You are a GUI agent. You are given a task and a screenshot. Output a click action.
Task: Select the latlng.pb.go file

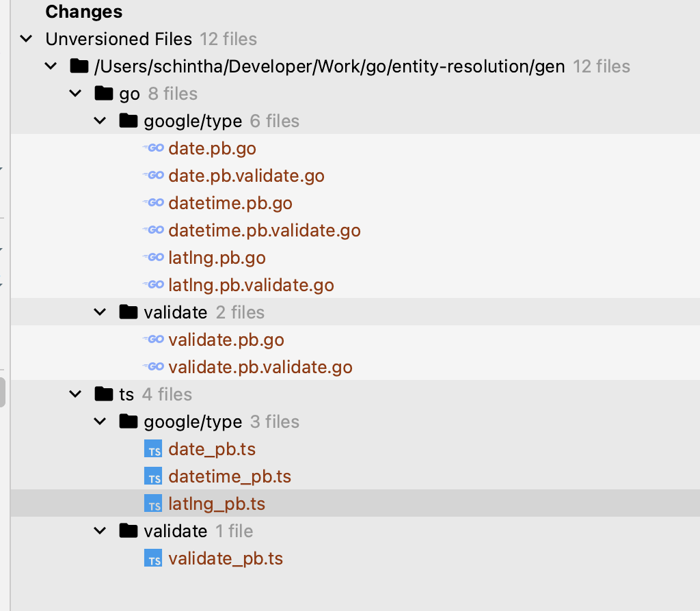(x=217, y=258)
